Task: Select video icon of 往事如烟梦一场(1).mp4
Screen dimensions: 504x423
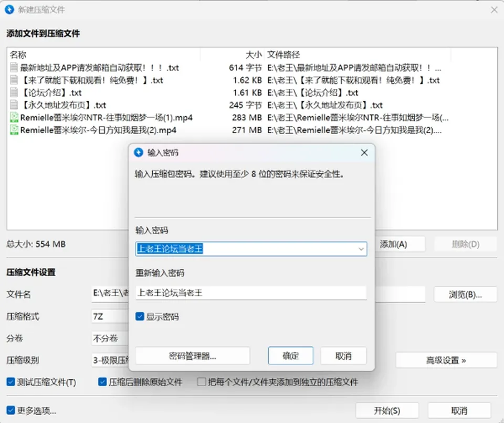Action: 14,117
